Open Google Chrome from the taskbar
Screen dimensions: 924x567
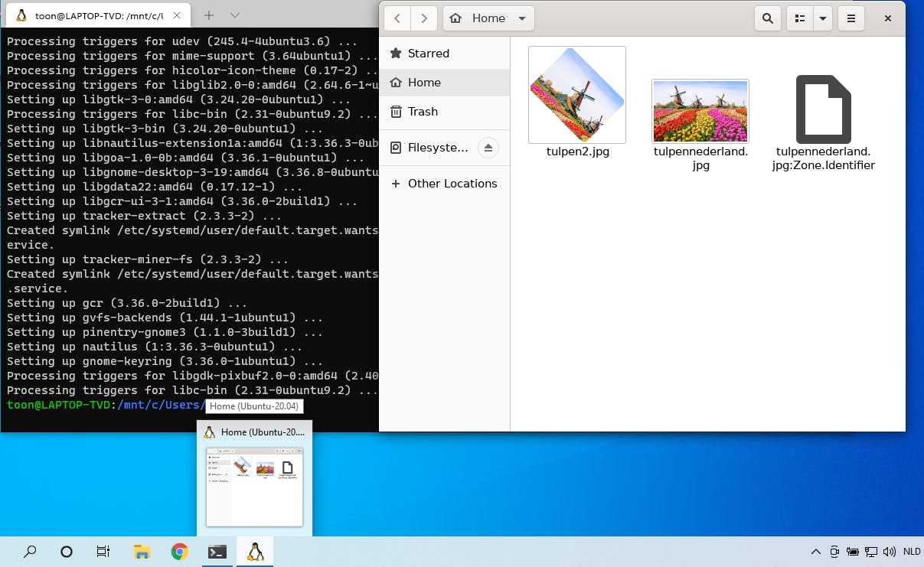180,552
